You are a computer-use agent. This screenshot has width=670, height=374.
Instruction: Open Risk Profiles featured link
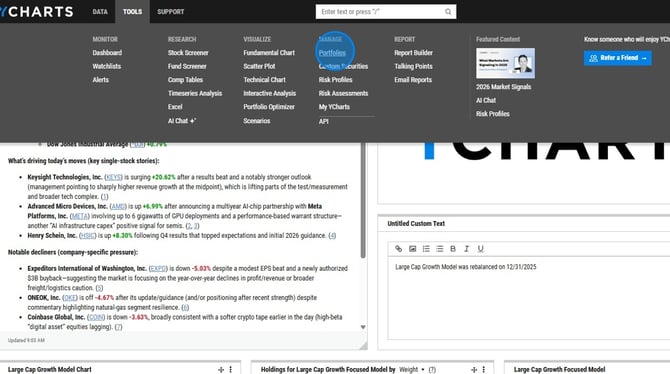tap(493, 114)
